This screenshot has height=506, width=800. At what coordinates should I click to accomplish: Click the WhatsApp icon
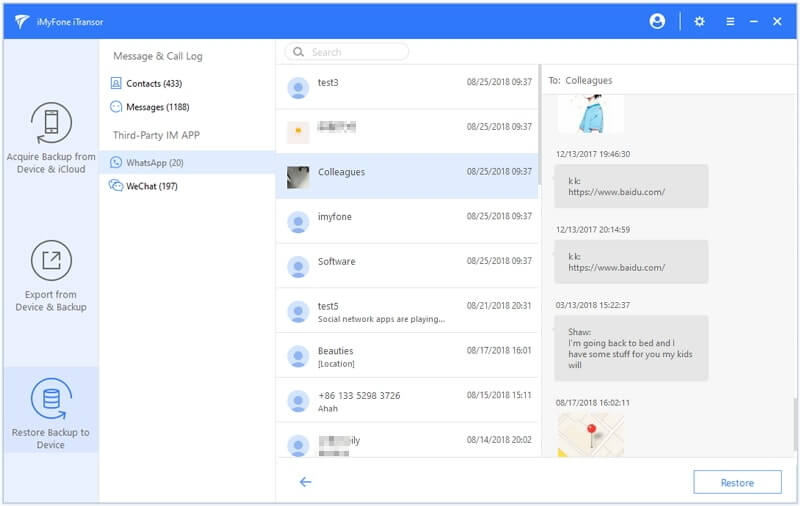point(116,162)
